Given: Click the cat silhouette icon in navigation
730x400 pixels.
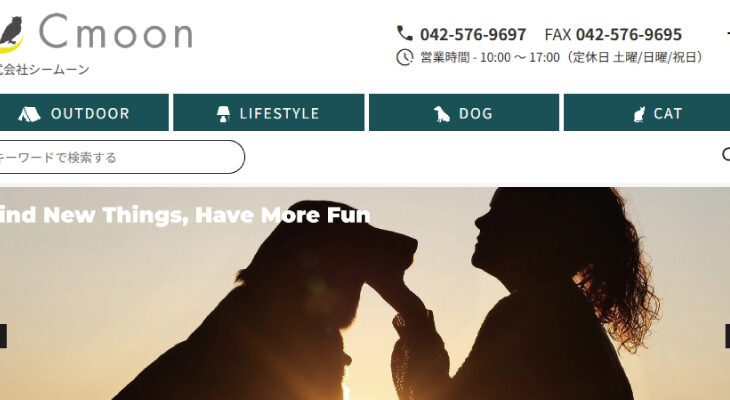Looking at the screenshot, I should tap(639, 114).
